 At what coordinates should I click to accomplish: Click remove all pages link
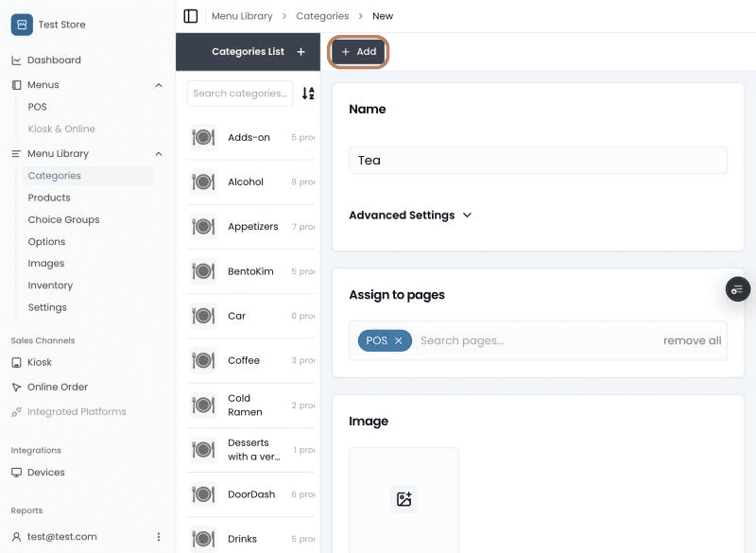(693, 340)
